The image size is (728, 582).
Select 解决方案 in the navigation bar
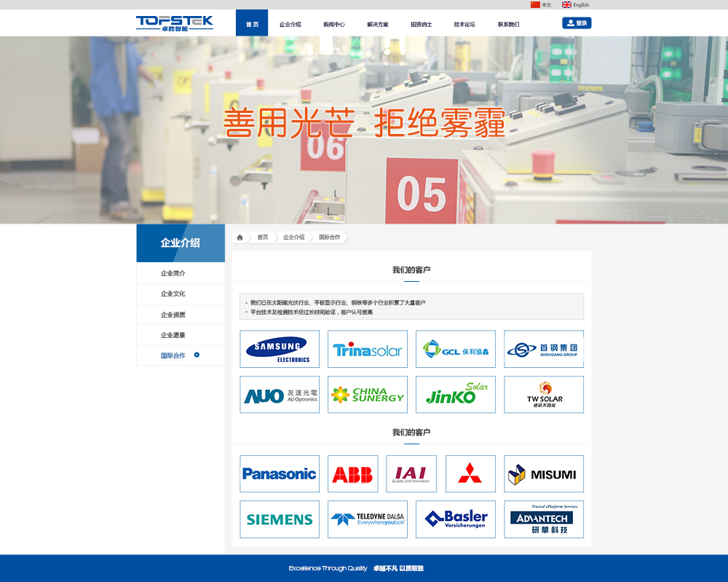coord(377,25)
